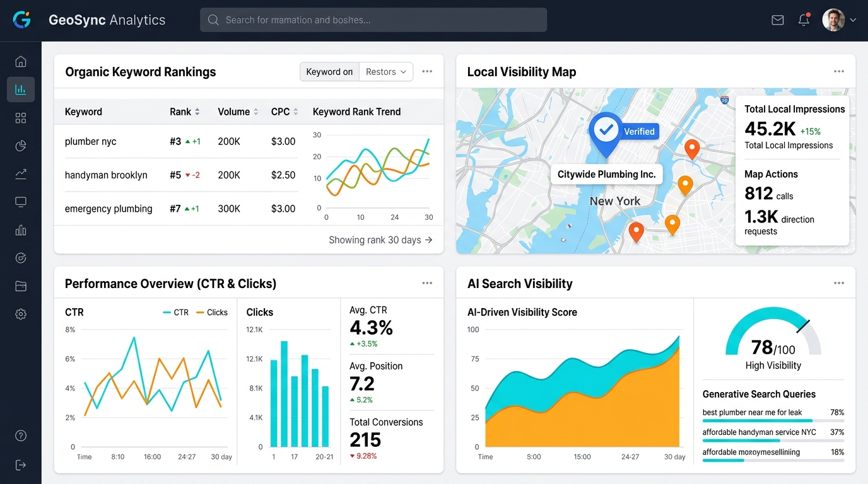Open the settings gear in sidebar
This screenshot has height=484, width=868.
21,314
